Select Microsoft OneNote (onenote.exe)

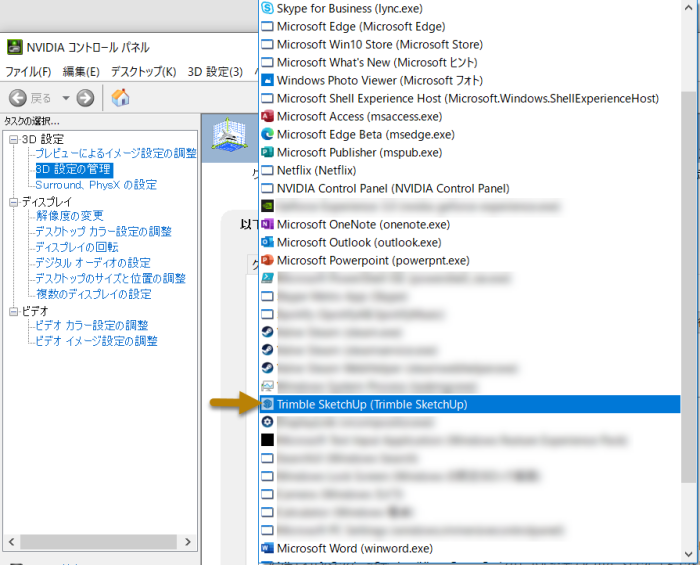470,224
